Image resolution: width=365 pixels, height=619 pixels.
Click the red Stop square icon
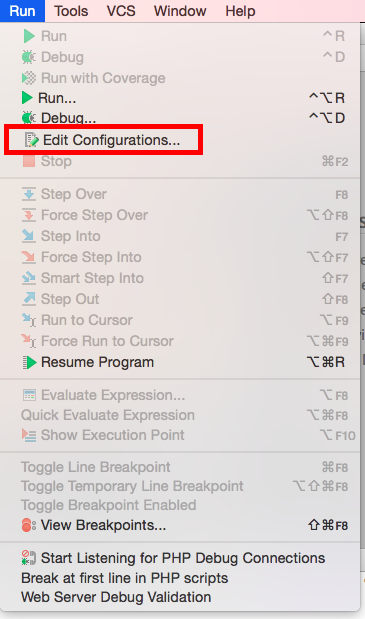click(29, 161)
